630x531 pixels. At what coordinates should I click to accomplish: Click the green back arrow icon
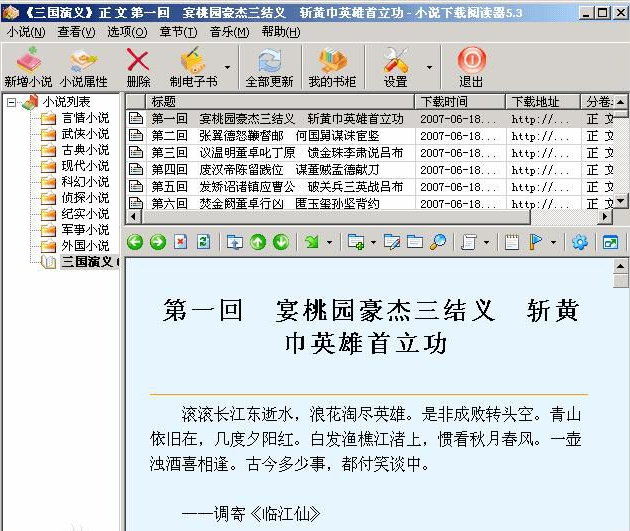(x=135, y=242)
